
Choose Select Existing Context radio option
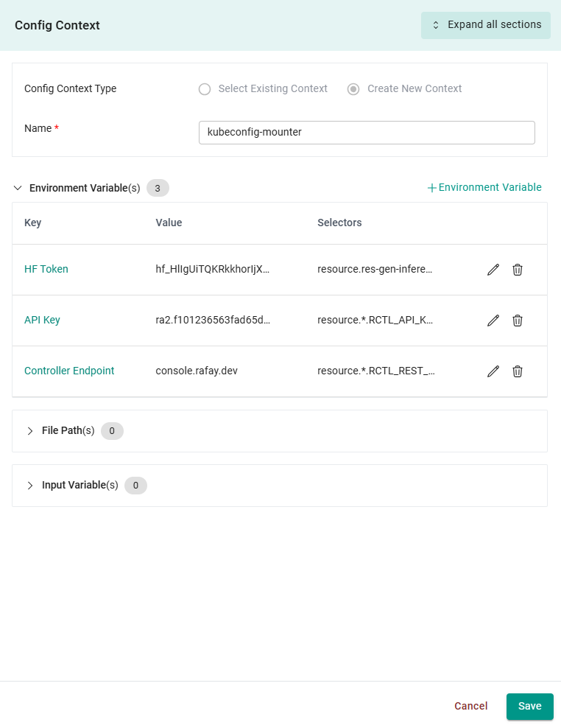click(x=205, y=89)
